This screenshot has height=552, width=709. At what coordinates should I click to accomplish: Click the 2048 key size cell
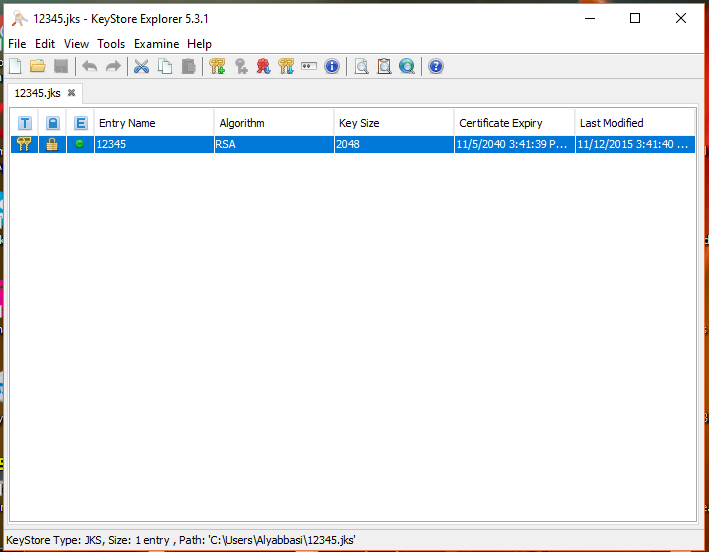pyautogui.click(x=394, y=144)
